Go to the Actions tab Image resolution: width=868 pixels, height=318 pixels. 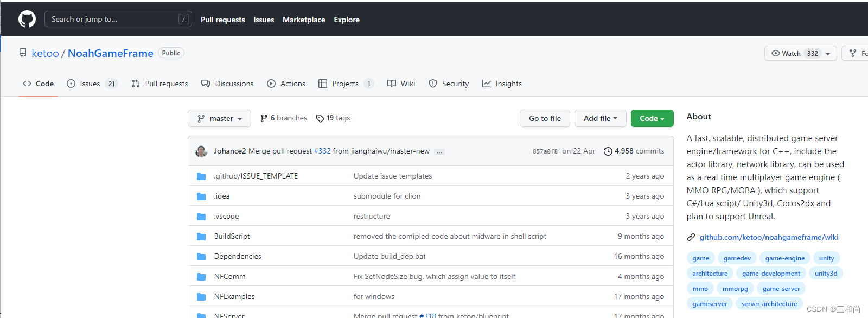coord(286,84)
